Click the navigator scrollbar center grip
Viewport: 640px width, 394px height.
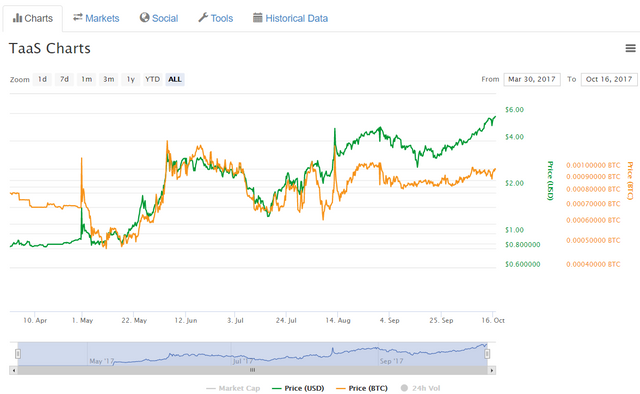tap(253, 370)
